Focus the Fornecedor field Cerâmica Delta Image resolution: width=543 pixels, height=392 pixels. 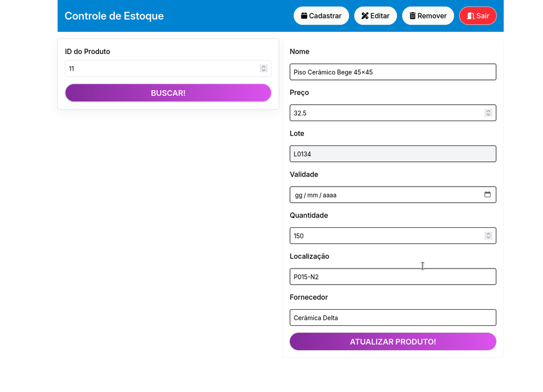coord(393,318)
